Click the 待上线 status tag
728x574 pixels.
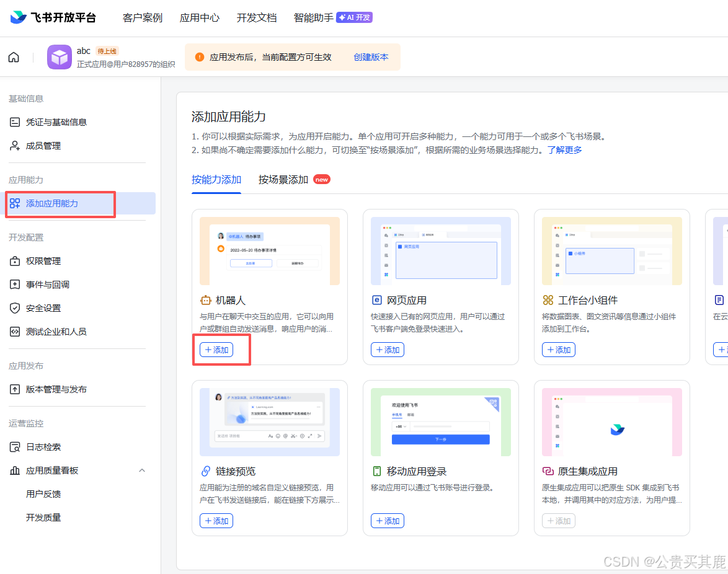coord(107,51)
